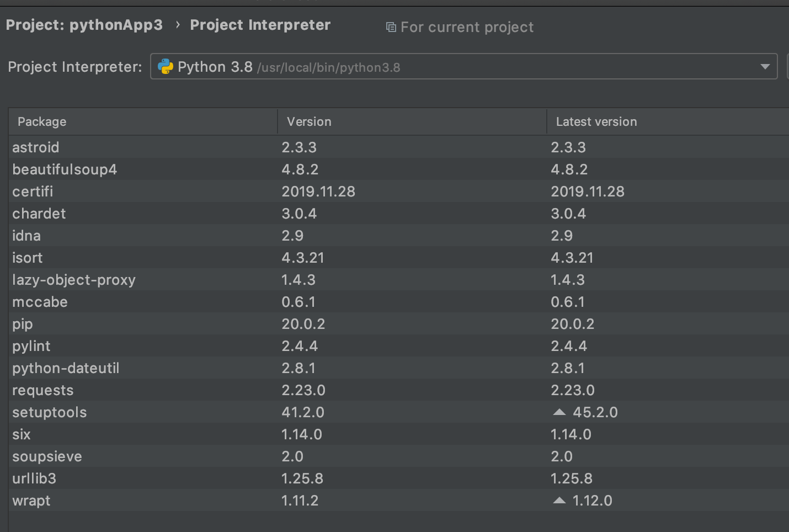The height and width of the screenshot is (532, 789).
Task: Click the button beside the interpreter dropdown
Action: [x=787, y=66]
